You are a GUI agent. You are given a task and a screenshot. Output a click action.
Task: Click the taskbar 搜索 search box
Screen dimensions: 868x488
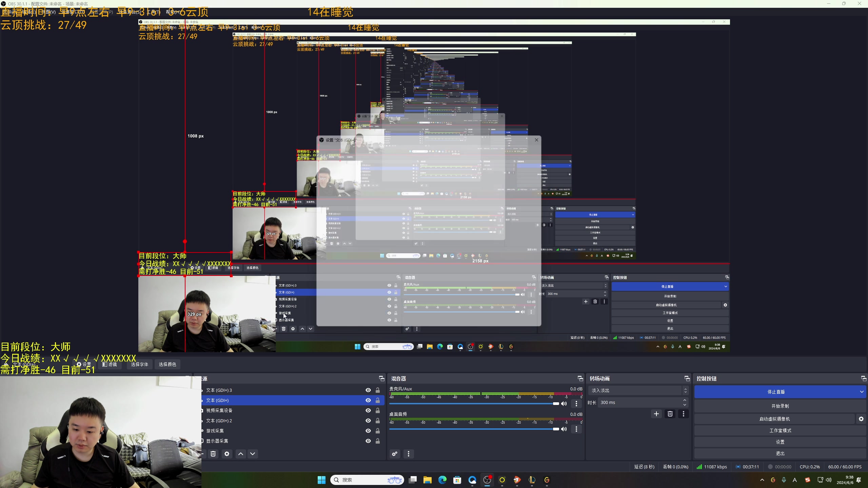tap(367, 480)
